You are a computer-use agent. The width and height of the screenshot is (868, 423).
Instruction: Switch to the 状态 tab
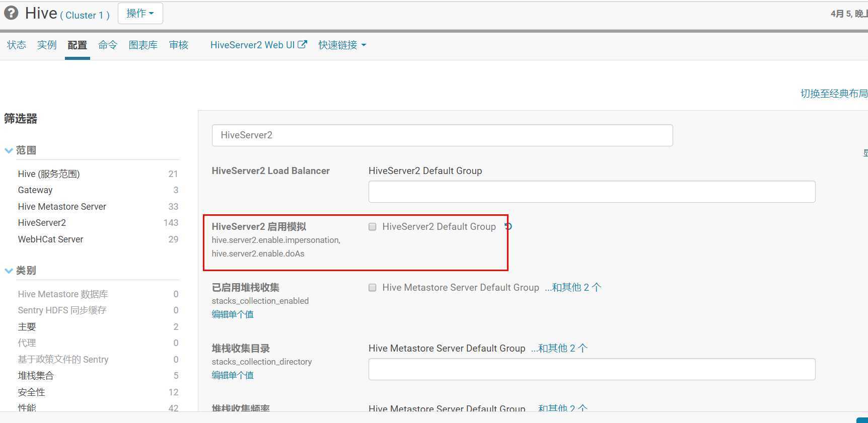pos(17,45)
